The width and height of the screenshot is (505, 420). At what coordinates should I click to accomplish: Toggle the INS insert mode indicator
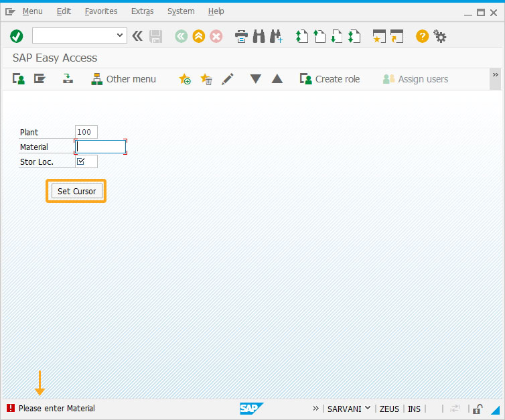pos(414,409)
